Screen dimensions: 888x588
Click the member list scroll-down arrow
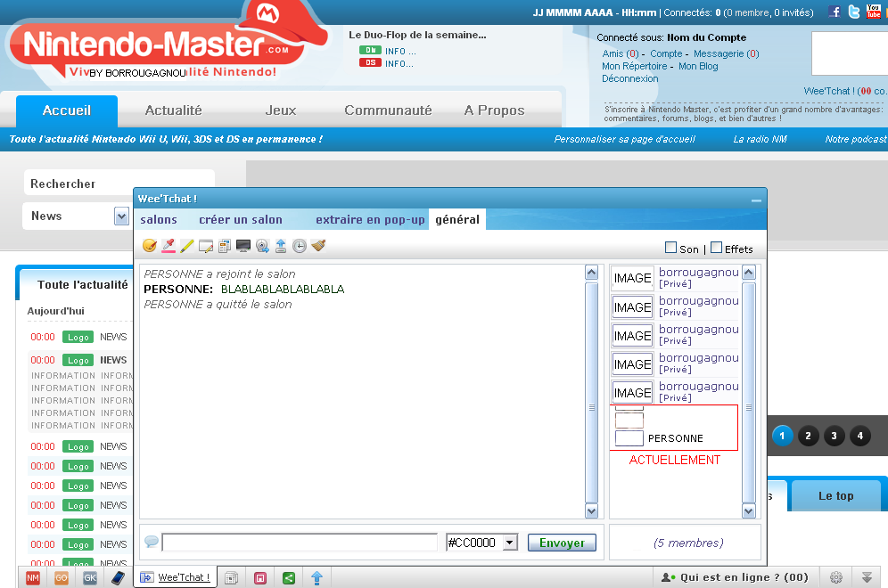click(x=748, y=511)
